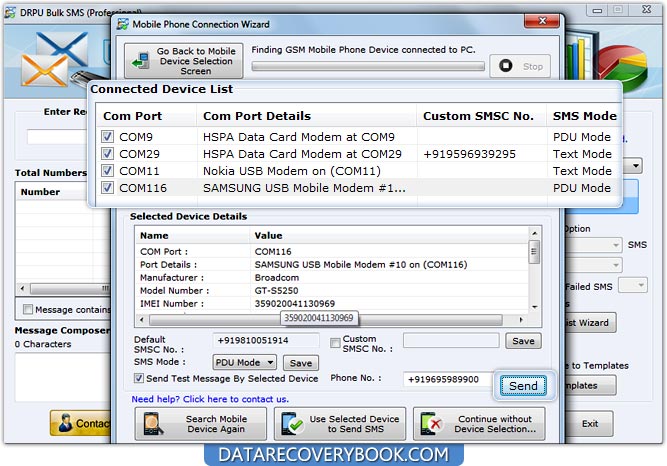The image size is (667, 466).
Task: Click the Model Number value GT-S5250
Action: pos(276,291)
